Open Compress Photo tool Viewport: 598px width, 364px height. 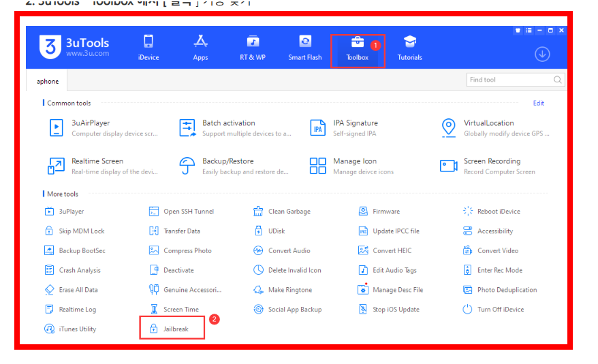pyautogui.click(x=180, y=250)
